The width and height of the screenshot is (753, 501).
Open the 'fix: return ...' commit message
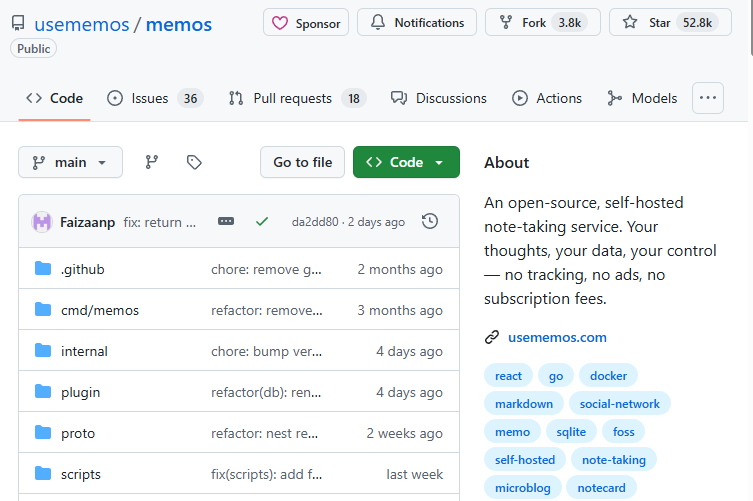click(x=159, y=222)
